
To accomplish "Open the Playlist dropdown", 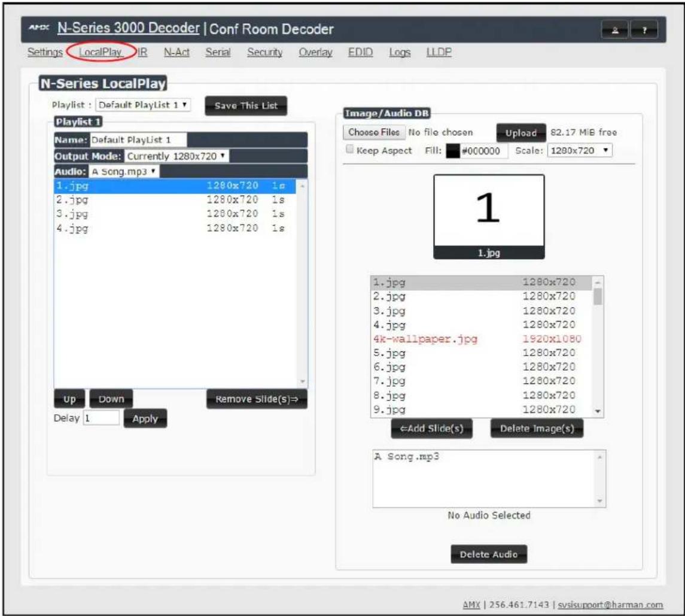I will (143, 105).
